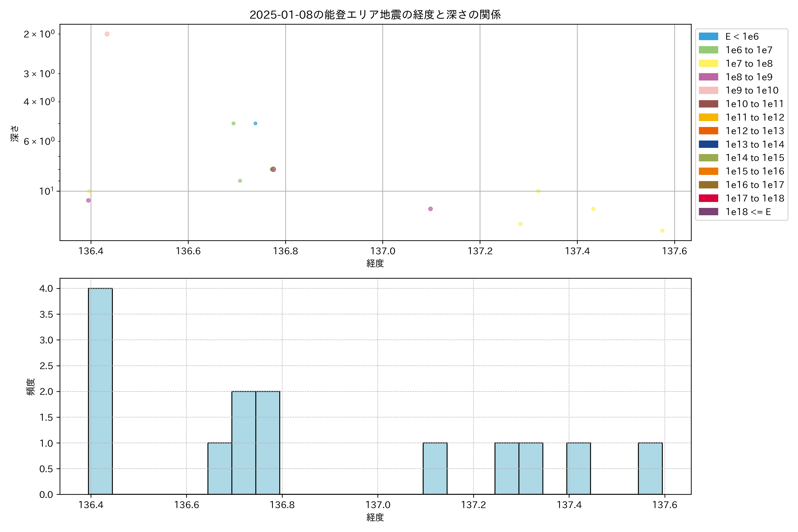
Task: Click the red '1e17 to 1e18' legend swatch
Action: point(708,198)
